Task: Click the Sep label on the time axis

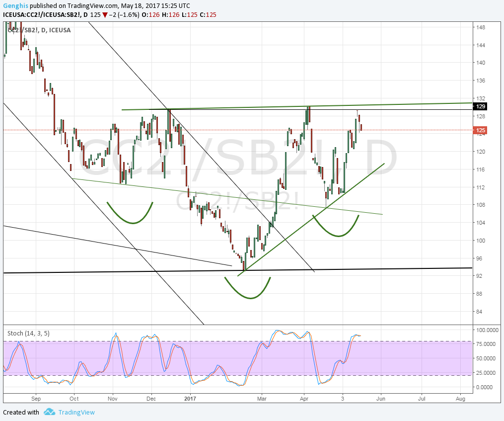Action: pos(36,399)
